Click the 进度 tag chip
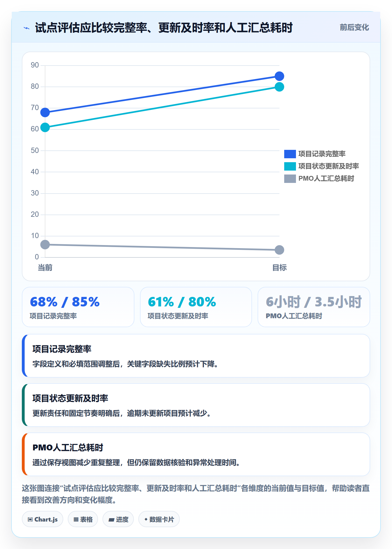 coord(118,519)
